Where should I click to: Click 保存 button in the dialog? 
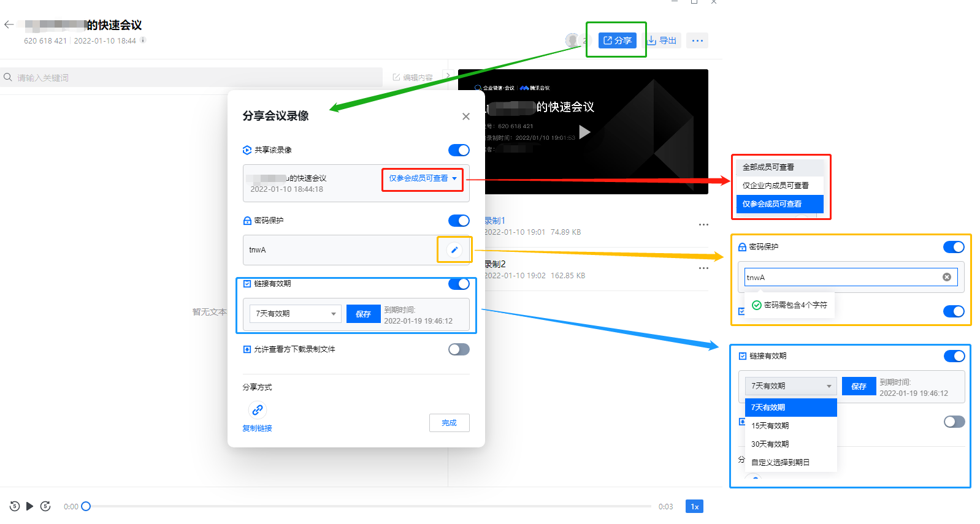pos(363,314)
